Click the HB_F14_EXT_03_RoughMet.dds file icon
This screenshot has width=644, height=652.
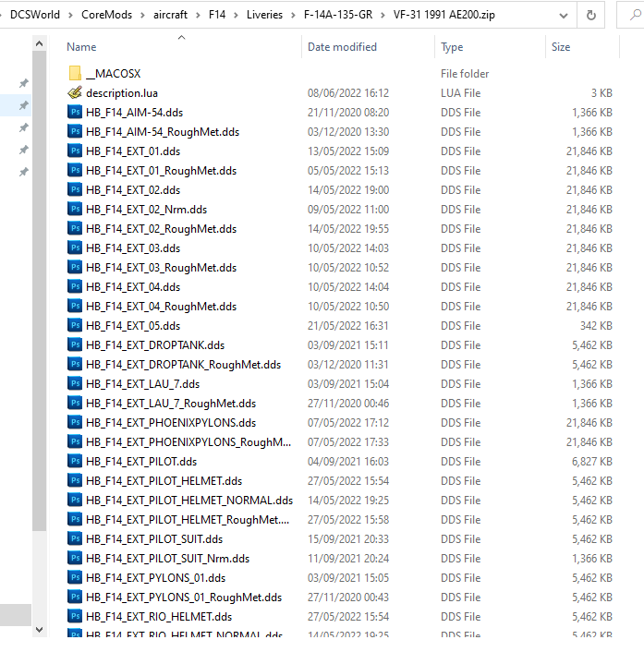(x=75, y=268)
